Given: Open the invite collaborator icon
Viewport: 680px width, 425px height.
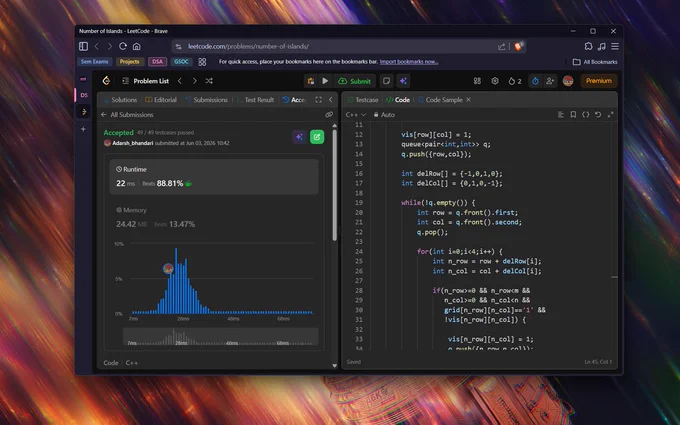Looking at the screenshot, I should coord(550,81).
